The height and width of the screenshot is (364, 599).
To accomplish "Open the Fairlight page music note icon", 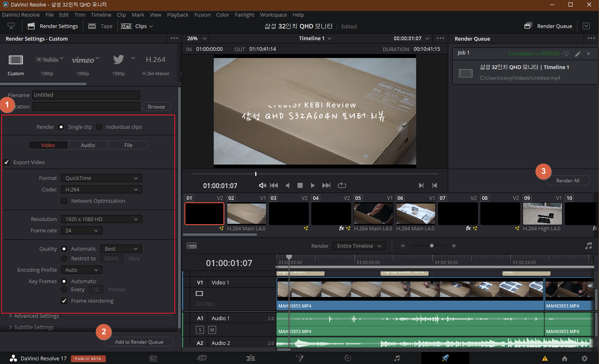I will point(397,358).
